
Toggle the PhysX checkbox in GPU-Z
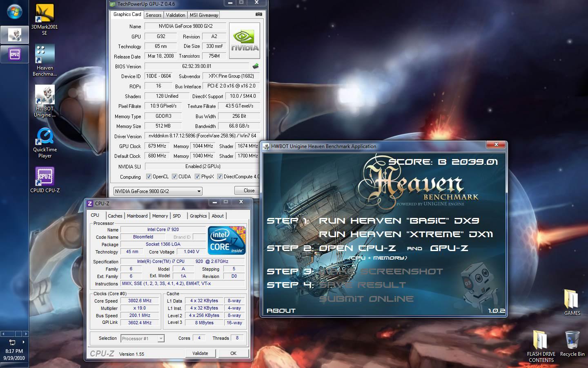point(197,177)
